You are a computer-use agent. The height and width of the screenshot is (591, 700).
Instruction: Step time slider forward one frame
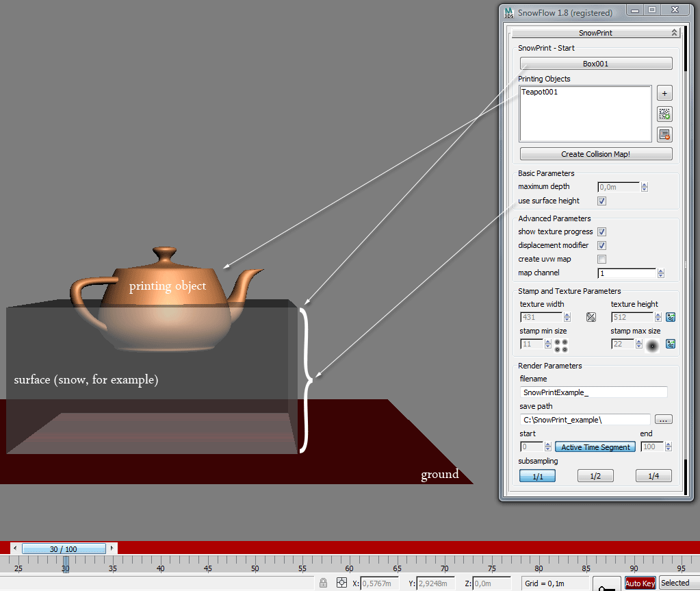(x=112, y=548)
